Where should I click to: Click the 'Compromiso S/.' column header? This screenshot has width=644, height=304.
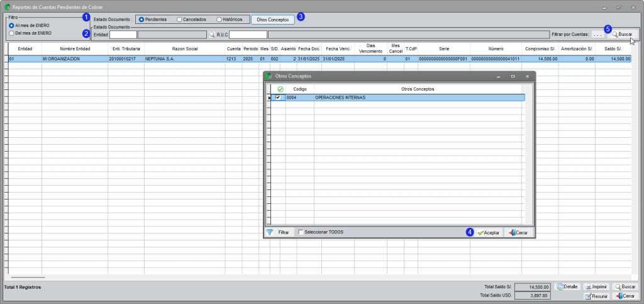coord(540,49)
